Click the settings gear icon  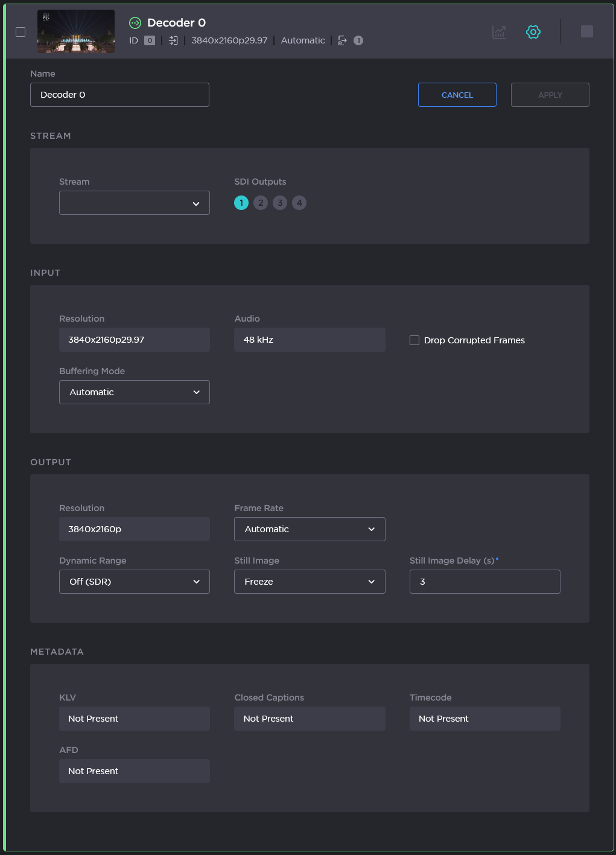point(533,32)
